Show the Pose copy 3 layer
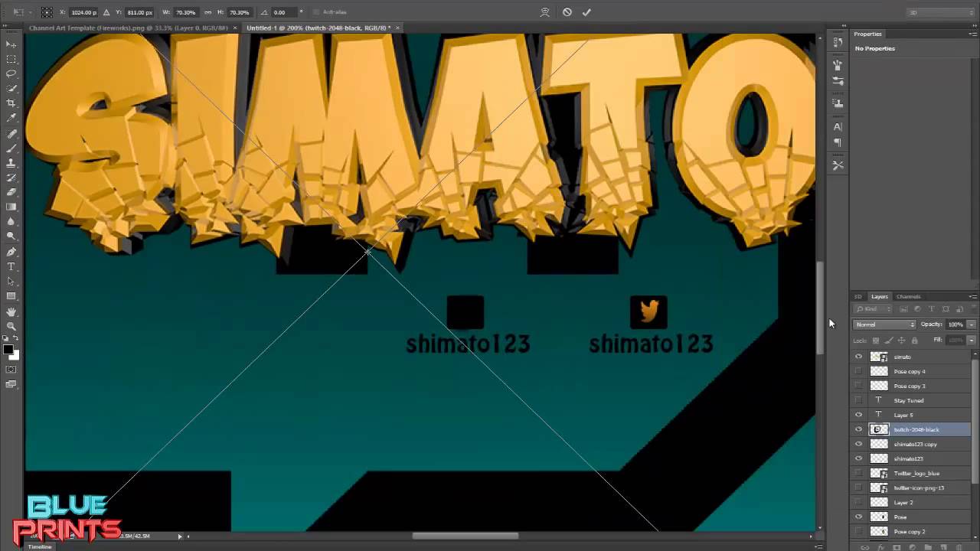Screen dimensions: 980x551 [858, 386]
